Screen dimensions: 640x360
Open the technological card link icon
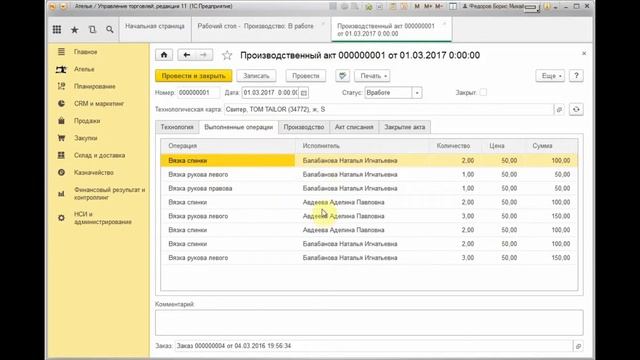(559, 109)
